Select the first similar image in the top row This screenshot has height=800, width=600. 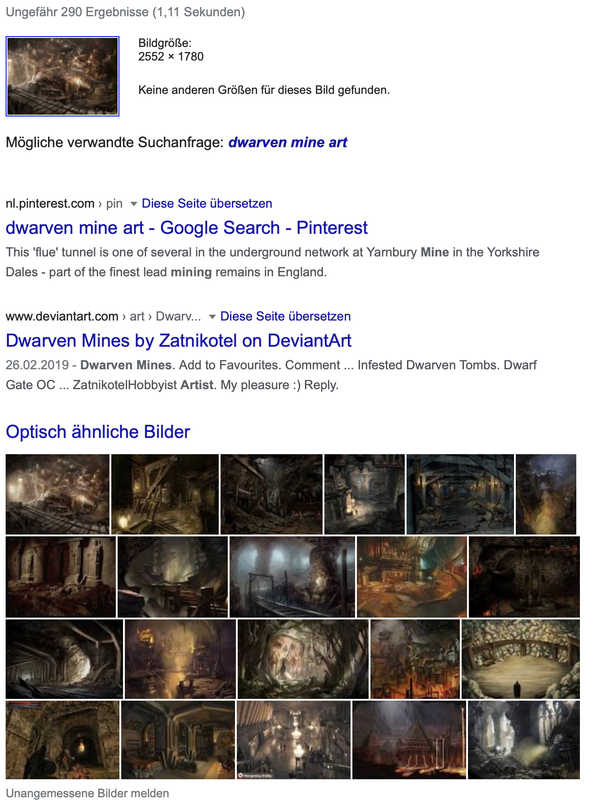(57, 494)
